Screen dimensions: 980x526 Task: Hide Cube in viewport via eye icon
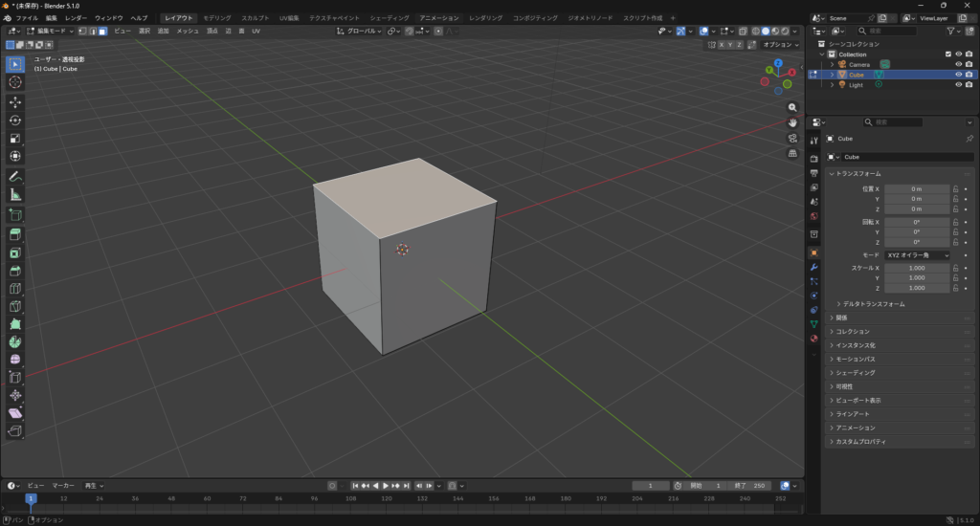[958, 75]
